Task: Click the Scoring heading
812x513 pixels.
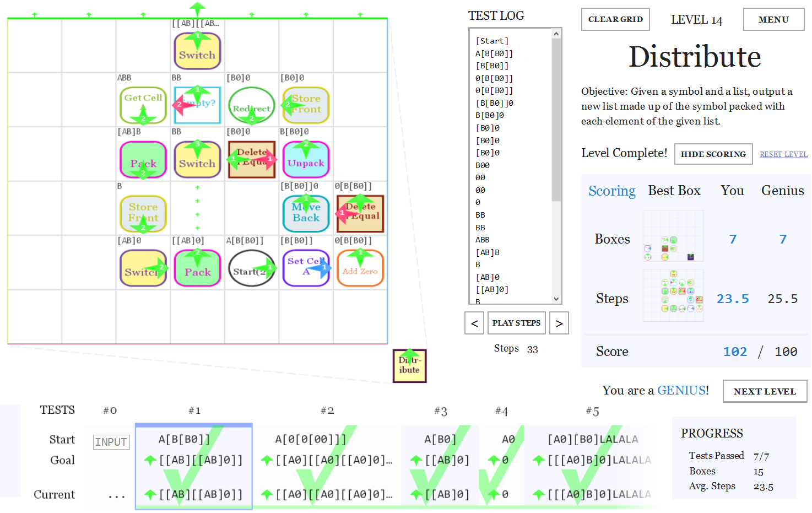Action: (x=612, y=191)
